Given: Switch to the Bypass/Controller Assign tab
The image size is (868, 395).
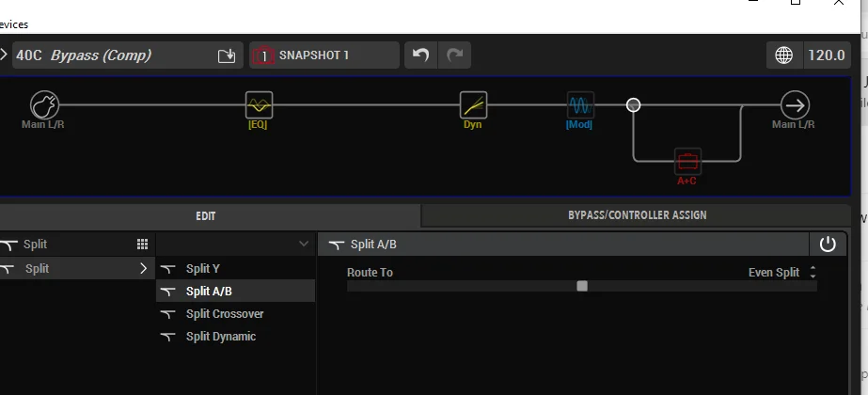Looking at the screenshot, I should (637, 215).
